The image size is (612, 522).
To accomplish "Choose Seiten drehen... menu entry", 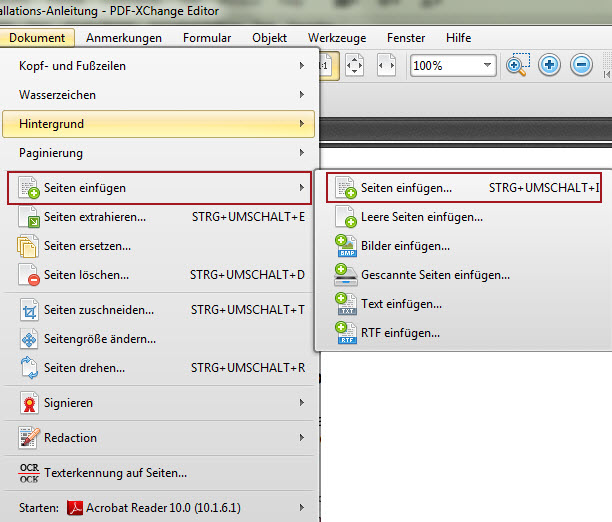I will click(x=160, y=368).
